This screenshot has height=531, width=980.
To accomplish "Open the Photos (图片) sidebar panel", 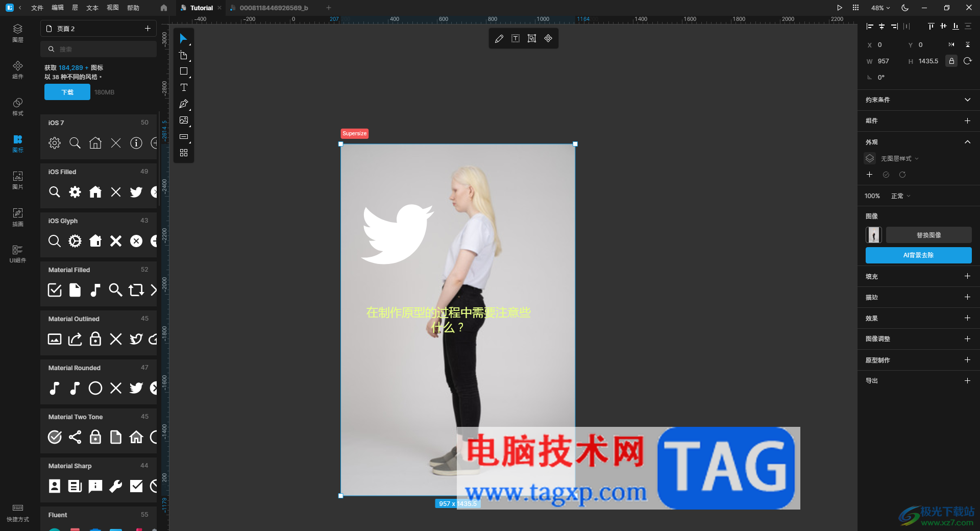I will tap(18, 180).
